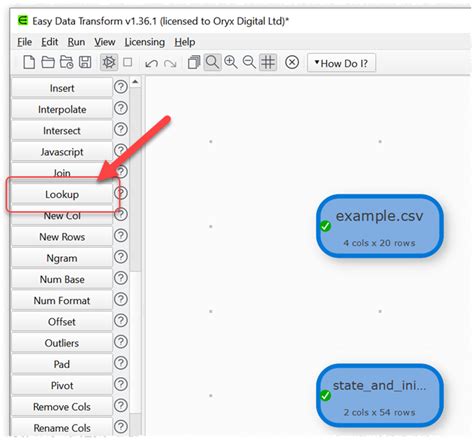474x440 pixels.
Task: Click the magnifier zoom-to-fit icon
Action: 212,62
